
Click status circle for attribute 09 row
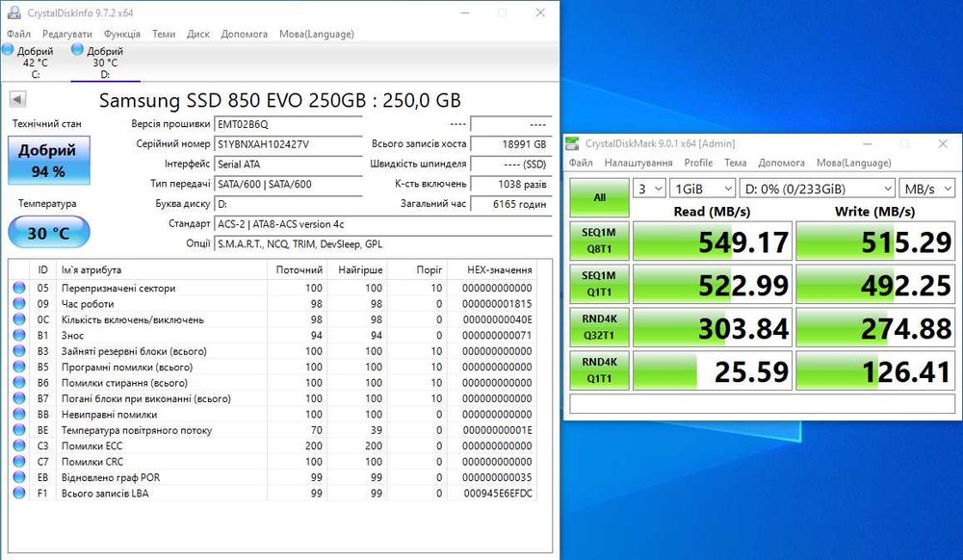point(19,304)
